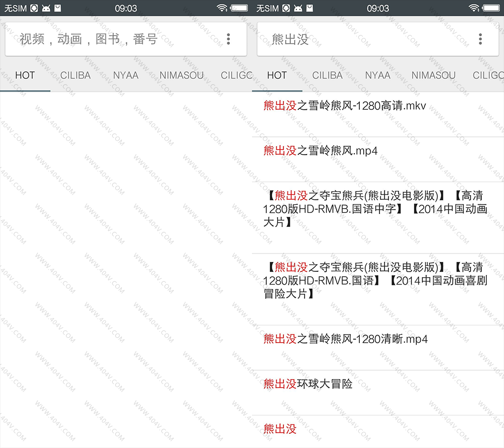Open the result 熊出没之雪岭熊风.mp4
This screenshot has width=504, height=448.
pos(320,151)
